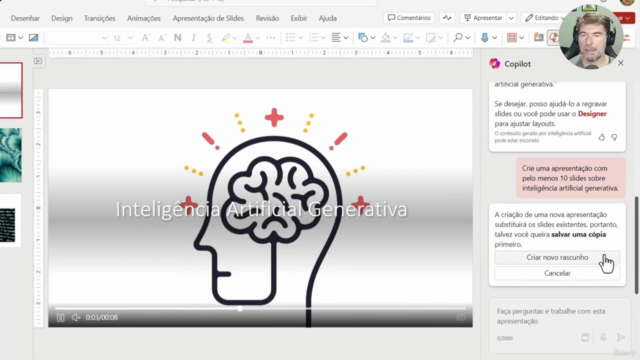Viewport: 640px width, 360px height.
Task: Toggle underline (S) formatting
Action: tap(209, 38)
